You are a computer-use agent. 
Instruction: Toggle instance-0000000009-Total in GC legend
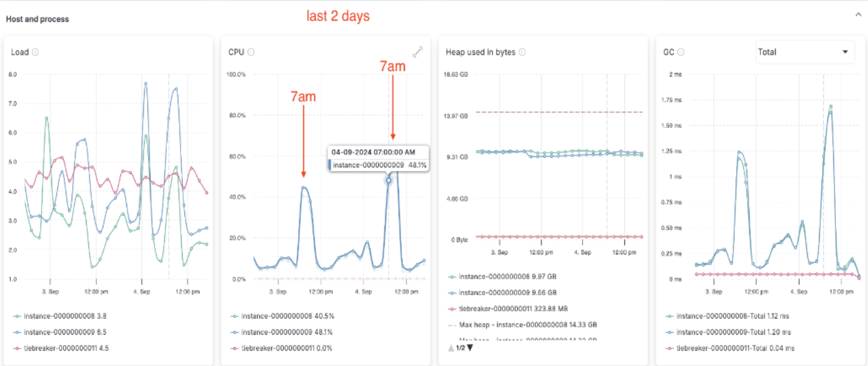728,332
